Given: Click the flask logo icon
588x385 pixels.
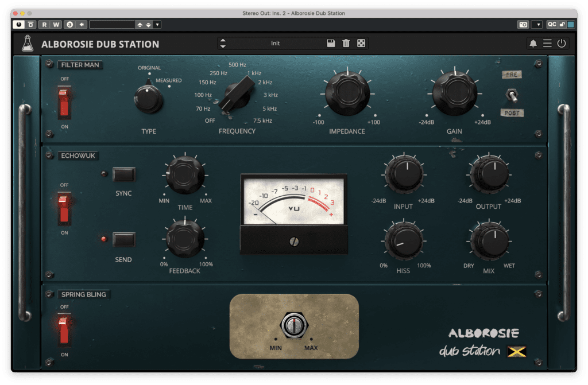Looking at the screenshot, I should (28, 44).
